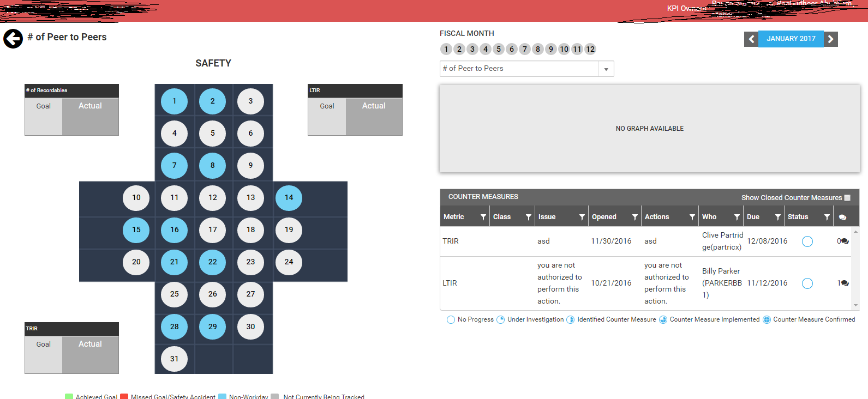Click filter icon on Who column
Viewport: 868px width, 399px height.
737,217
